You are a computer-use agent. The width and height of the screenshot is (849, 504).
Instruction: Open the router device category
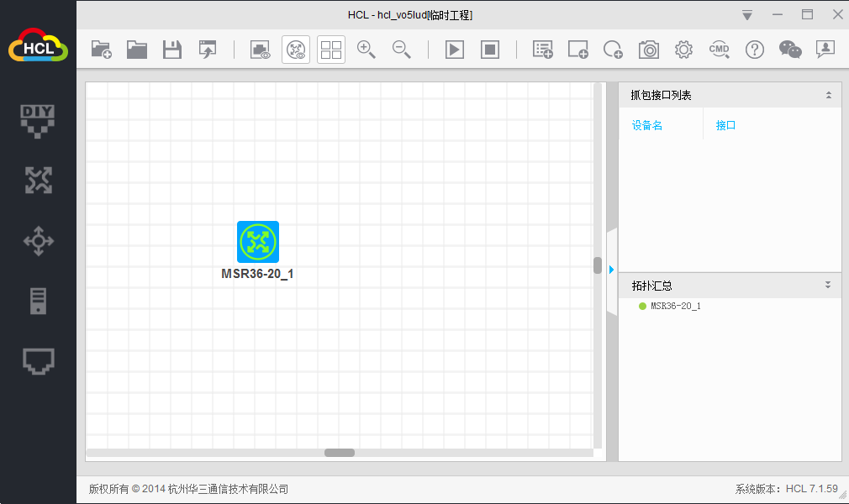39,181
